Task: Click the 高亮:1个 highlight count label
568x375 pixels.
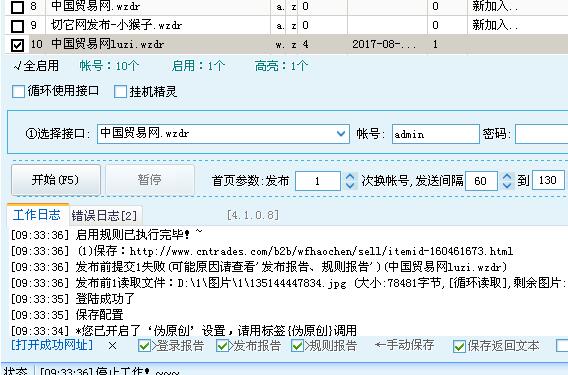Action: pyautogui.click(x=281, y=66)
